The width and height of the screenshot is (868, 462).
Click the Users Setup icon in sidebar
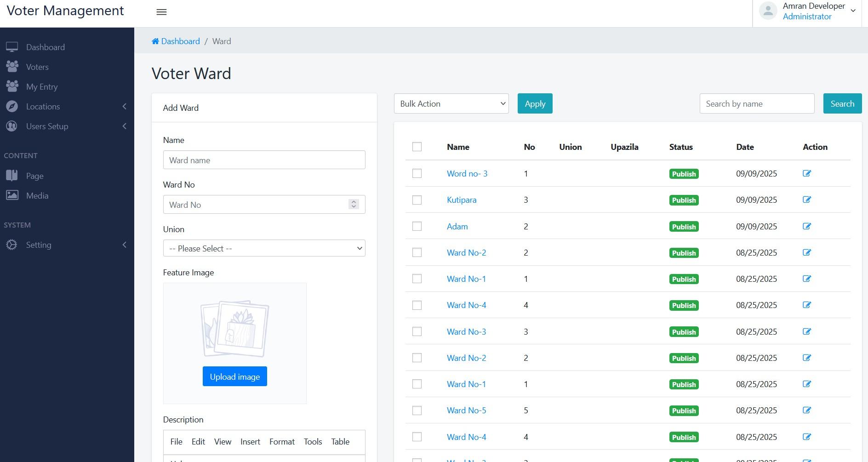[12, 126]
